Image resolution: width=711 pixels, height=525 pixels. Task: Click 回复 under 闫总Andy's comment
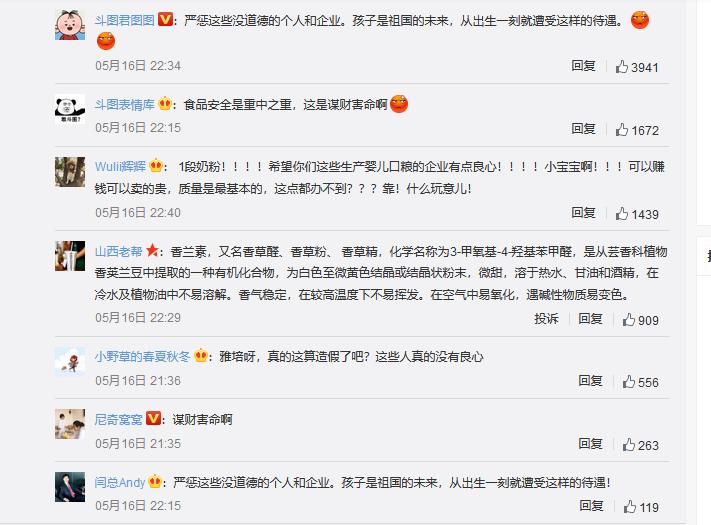(x=591, y=506)
